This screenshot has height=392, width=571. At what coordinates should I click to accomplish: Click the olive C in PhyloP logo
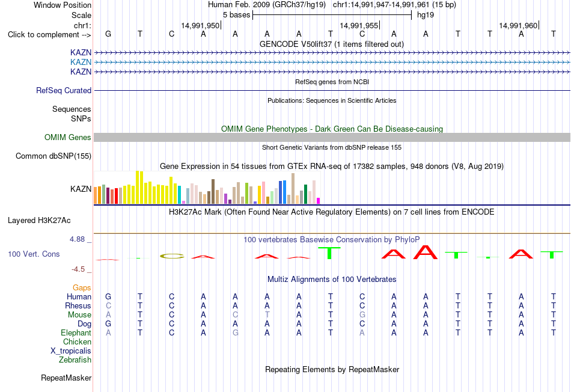coord(172,256)
